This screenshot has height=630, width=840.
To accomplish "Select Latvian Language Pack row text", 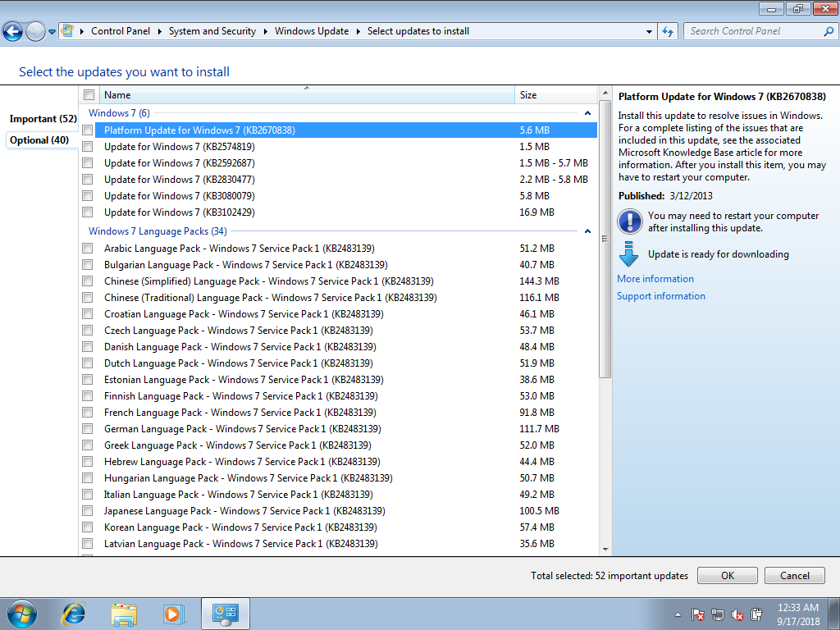I will click(241, 544).
